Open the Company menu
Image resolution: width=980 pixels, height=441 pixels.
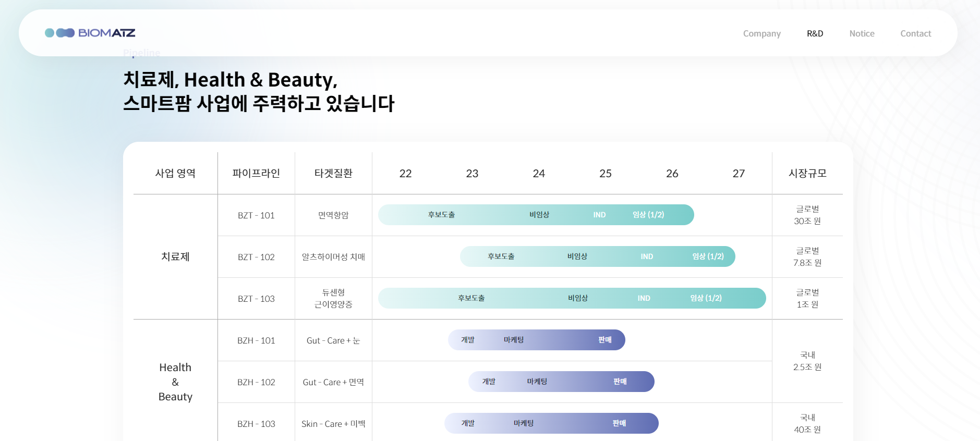tap(761, 33)
